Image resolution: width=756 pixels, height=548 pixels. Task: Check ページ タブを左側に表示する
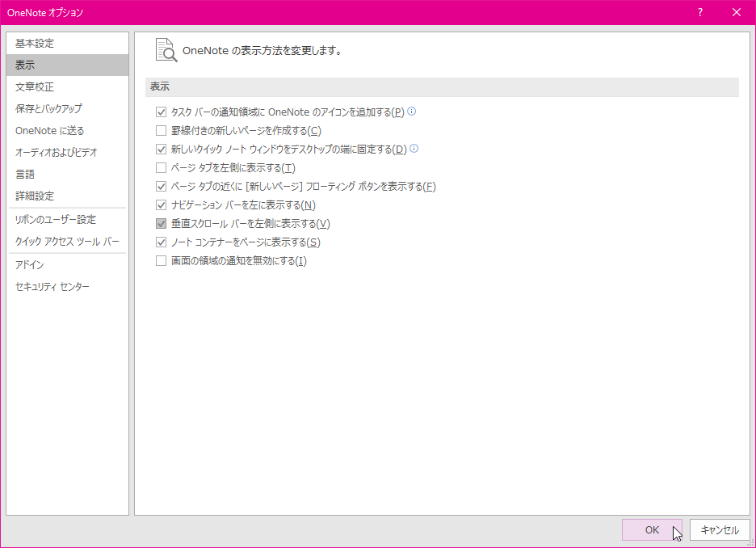tap(161, 168)
